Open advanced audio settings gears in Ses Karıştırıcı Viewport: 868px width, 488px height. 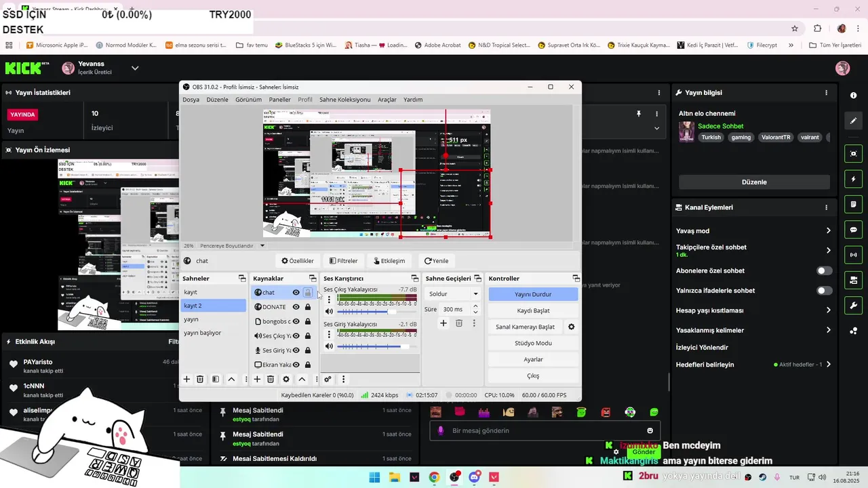(x=328, y=380)
